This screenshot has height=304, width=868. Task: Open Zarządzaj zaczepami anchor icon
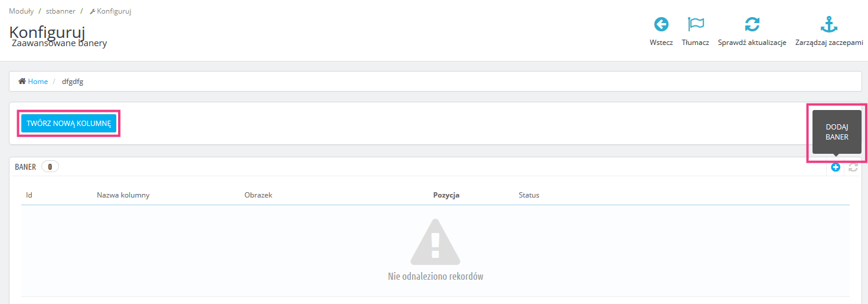click(829, 24)
